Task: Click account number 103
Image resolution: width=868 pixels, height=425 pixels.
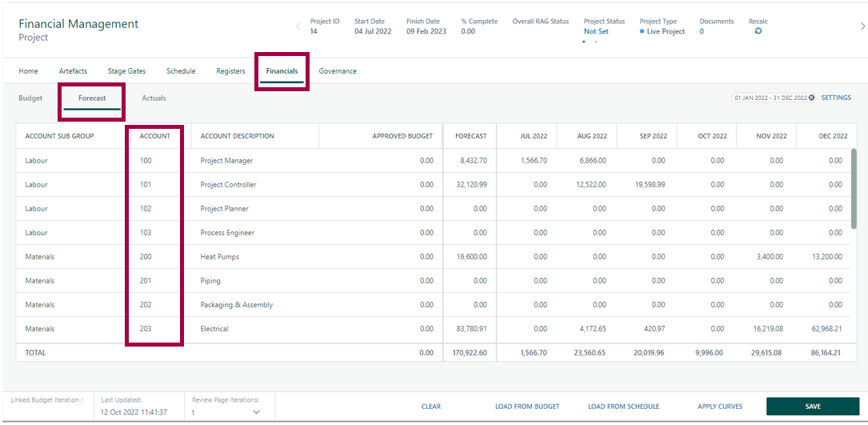Action: [146, 233]
